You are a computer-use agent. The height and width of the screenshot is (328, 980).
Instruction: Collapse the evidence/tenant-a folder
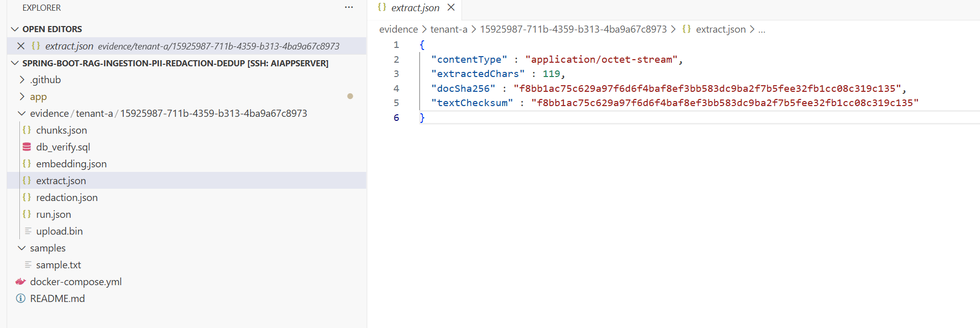click(21, 113)
